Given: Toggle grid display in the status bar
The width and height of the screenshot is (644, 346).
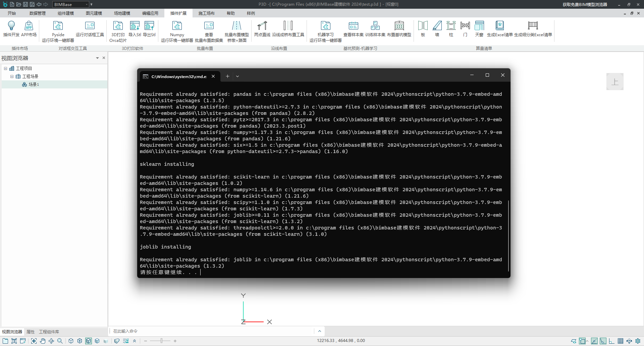Looking at the screenshot, I should (x=621, y=341).
